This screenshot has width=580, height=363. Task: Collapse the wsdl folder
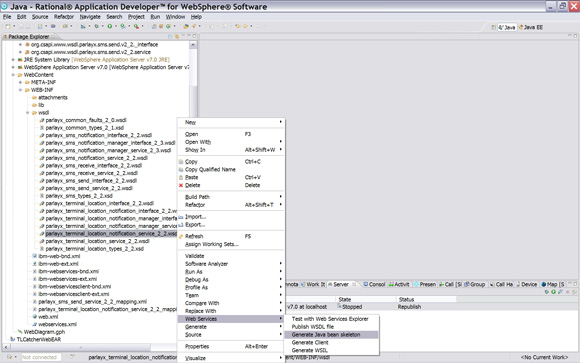(28, 113)
